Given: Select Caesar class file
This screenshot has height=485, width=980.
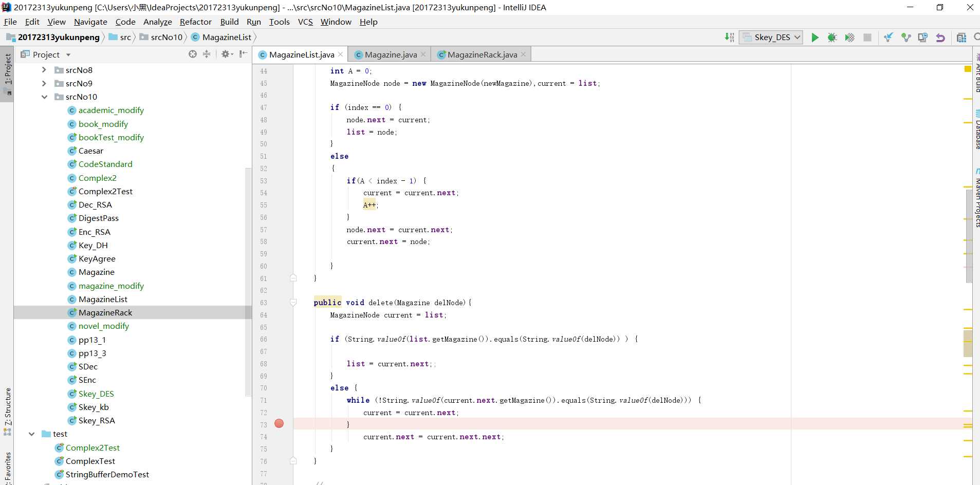Looking at the screenshot, I should [90, 151].
